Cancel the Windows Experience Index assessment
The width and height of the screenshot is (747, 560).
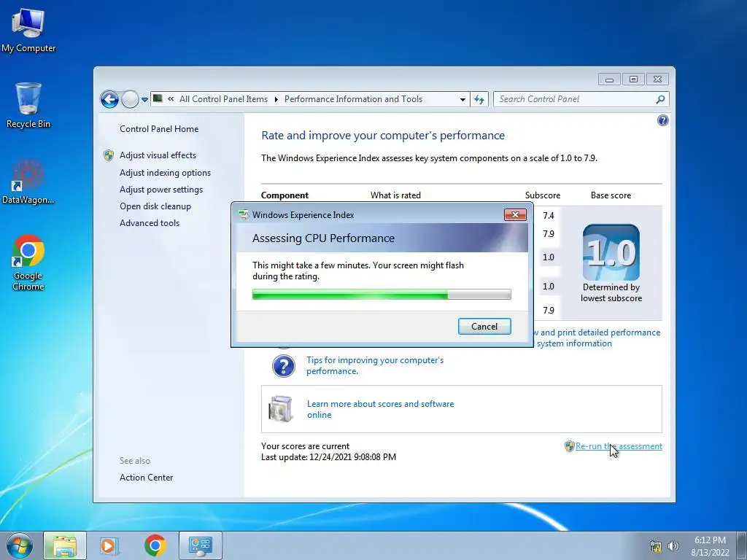point(484,326)
